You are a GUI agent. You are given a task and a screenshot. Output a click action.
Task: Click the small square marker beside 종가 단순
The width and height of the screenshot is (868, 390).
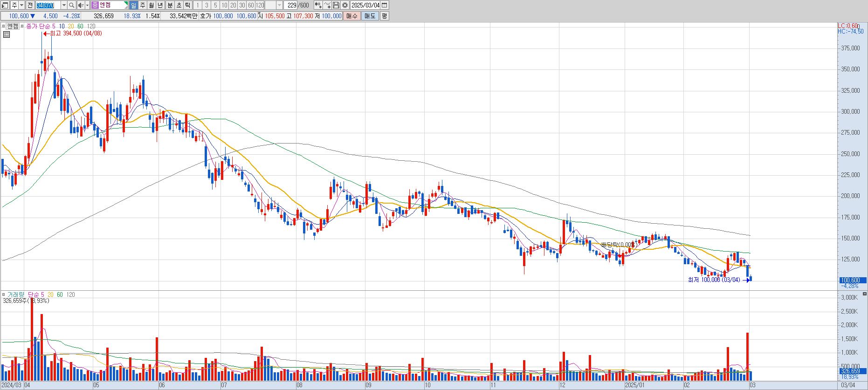[23, 26]
